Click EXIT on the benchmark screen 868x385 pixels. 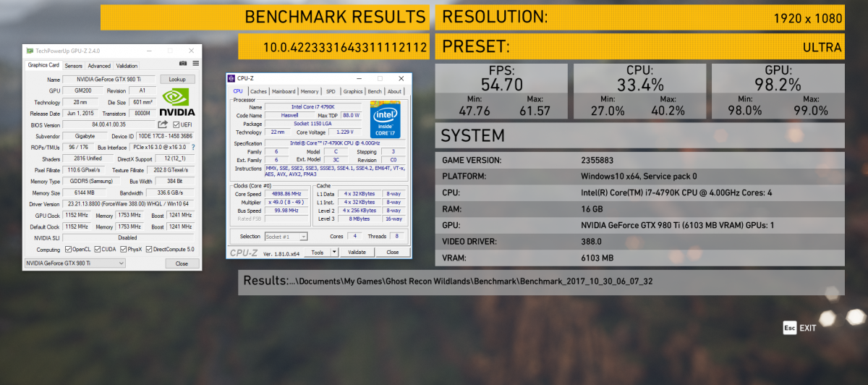click(x=808, y=328)
